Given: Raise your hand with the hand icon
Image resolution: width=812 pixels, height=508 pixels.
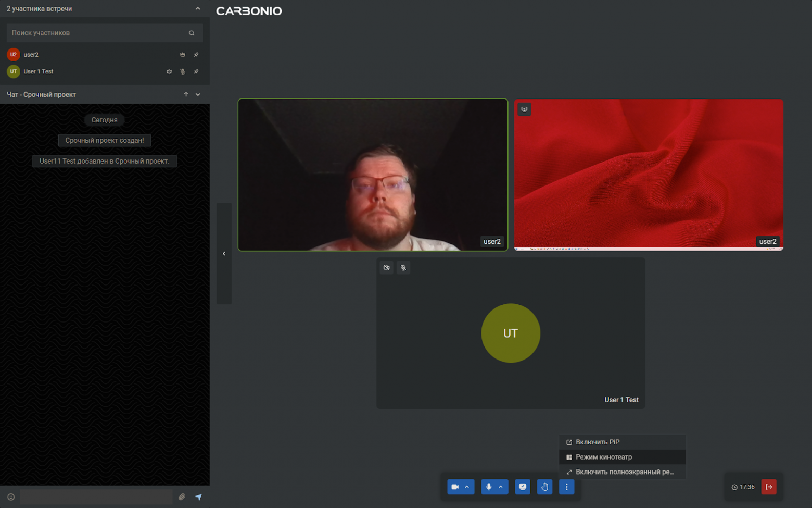Looking at the screenshot, I should point(544,487).
